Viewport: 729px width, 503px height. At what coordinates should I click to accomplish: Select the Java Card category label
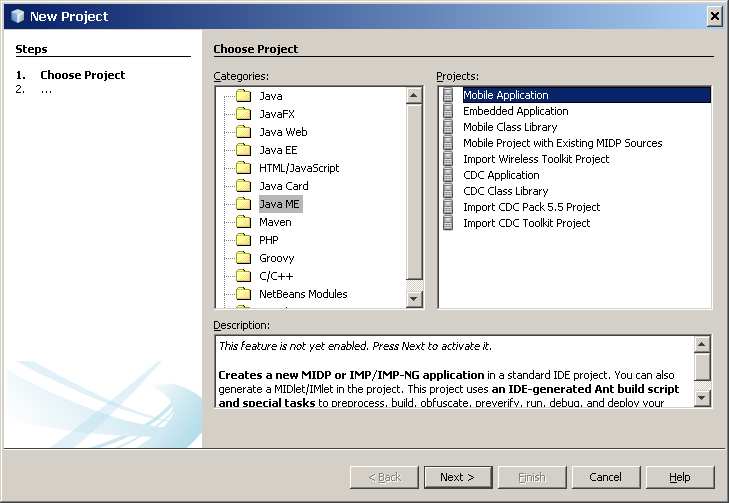click(284, 186)
